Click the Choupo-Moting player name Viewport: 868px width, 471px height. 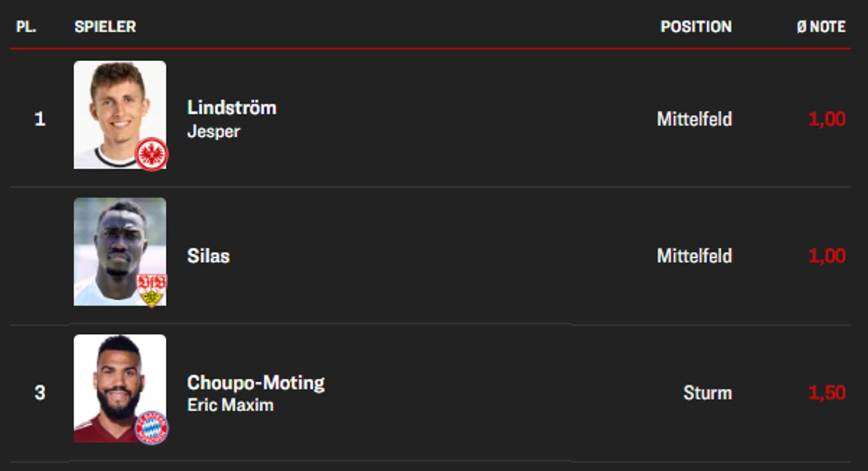[x=256, y=383]
